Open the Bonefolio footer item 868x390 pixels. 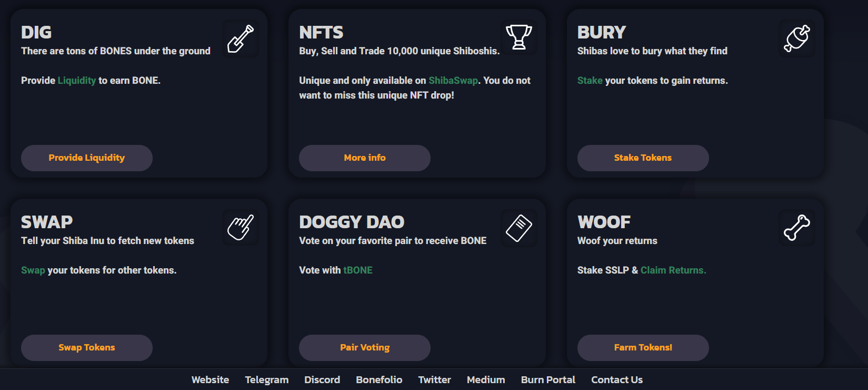[x=379, y=380]
